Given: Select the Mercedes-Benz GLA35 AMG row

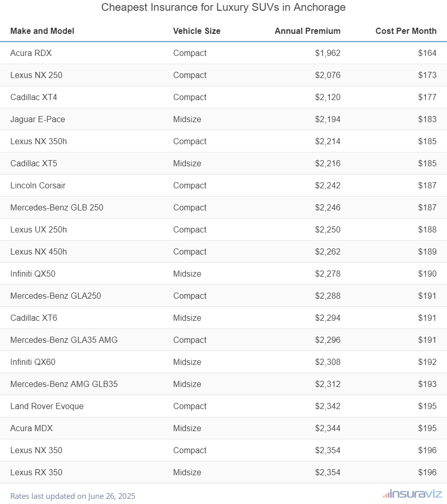Looking at the screenshot, I should pyautogui.click(x=64, y=340).
